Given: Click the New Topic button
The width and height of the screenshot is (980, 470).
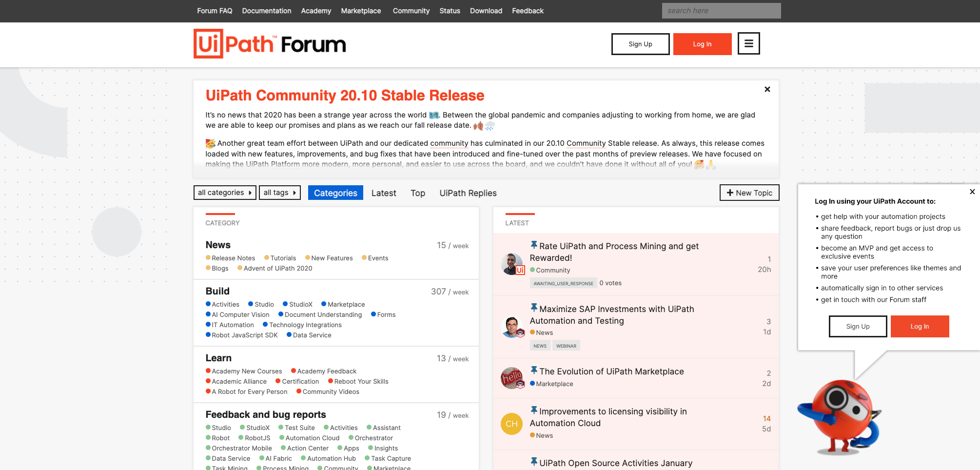Looking at the screenshot, I should pyautogui.click(x=749, y=193).
